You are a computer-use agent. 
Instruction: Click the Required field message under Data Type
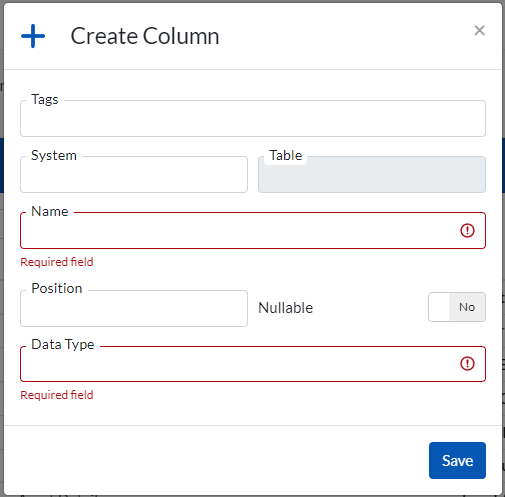[x=57, y=395]
